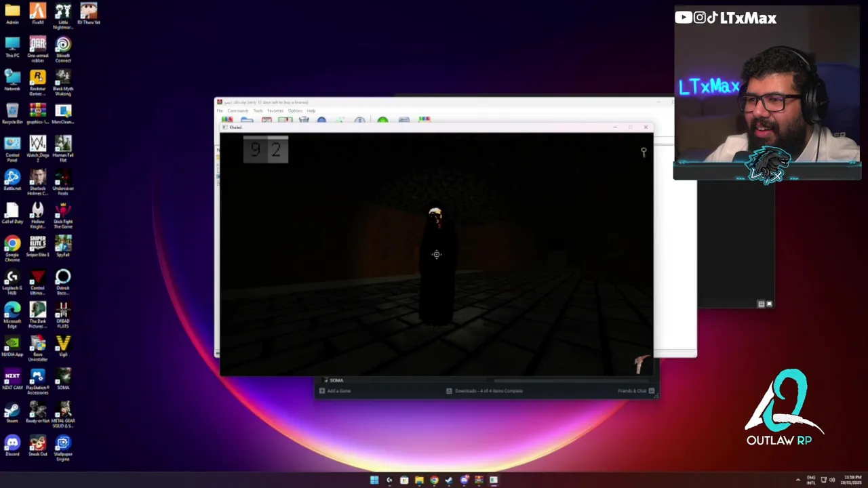This screenshot has height=488, width=868.
Task: Open the Revo Uninstaller shortcut
Action: [x=37, y=348]
